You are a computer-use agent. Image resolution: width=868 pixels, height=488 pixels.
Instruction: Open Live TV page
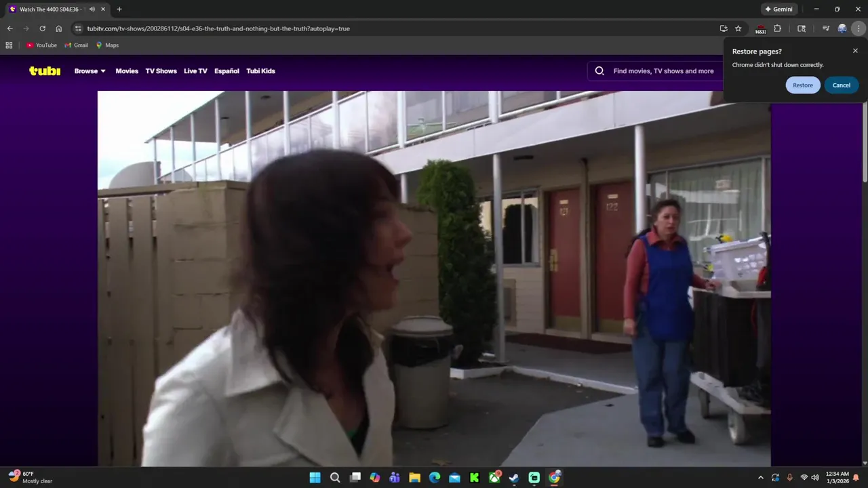tap(195, 71)
